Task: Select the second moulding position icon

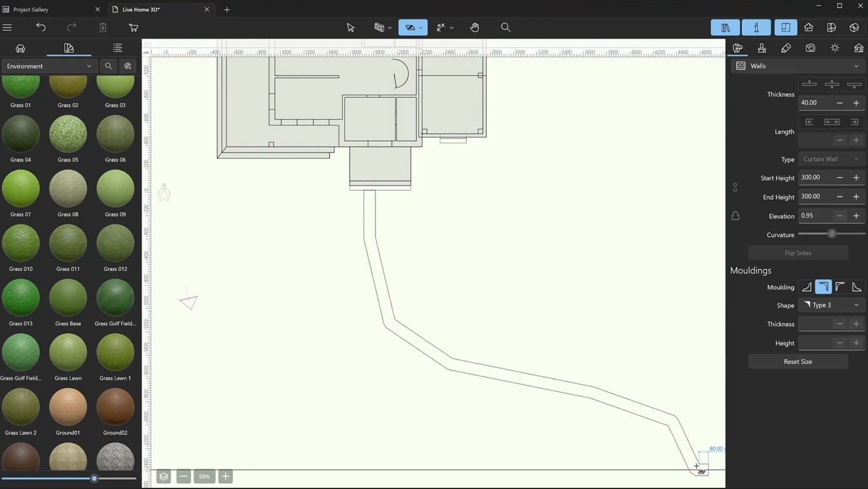Action: tap(823, 287)
